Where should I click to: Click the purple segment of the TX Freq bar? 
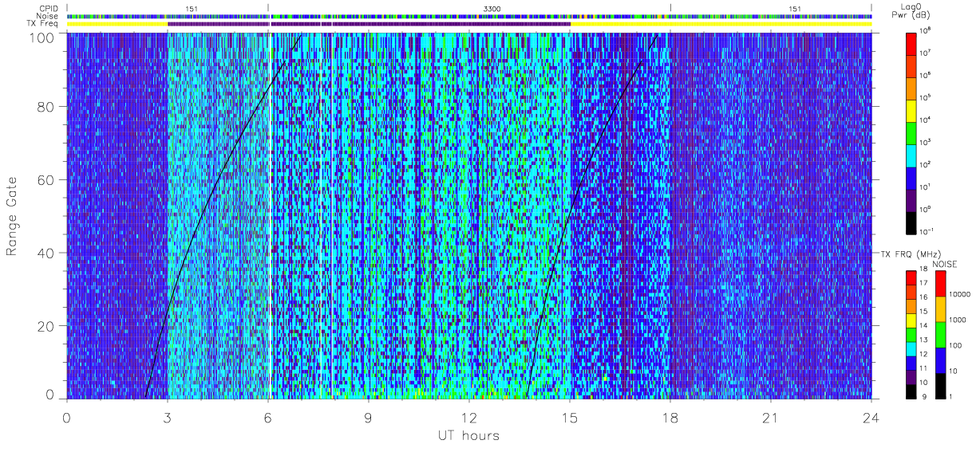[x=369, y=24]
